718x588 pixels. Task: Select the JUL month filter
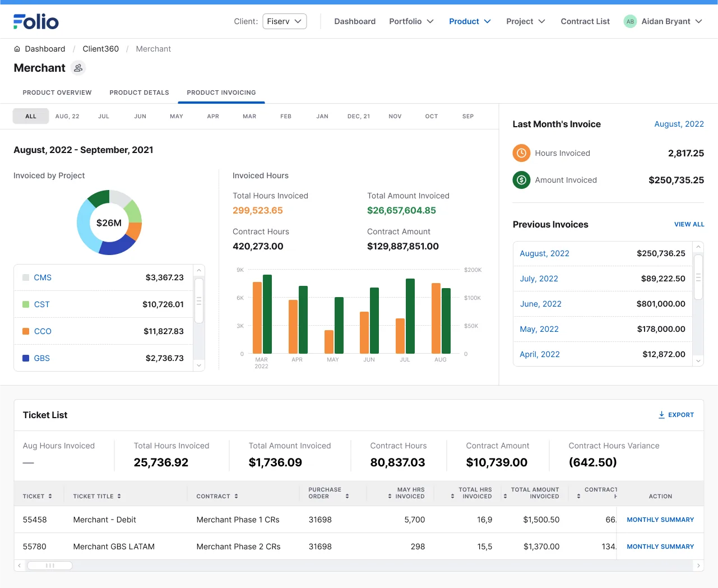click(x=104, y=117)
